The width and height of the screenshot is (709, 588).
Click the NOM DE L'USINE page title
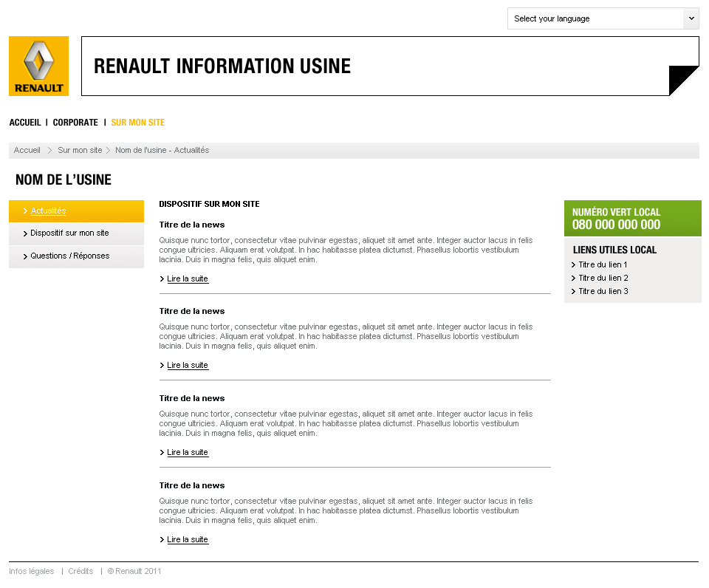(64, 180)
